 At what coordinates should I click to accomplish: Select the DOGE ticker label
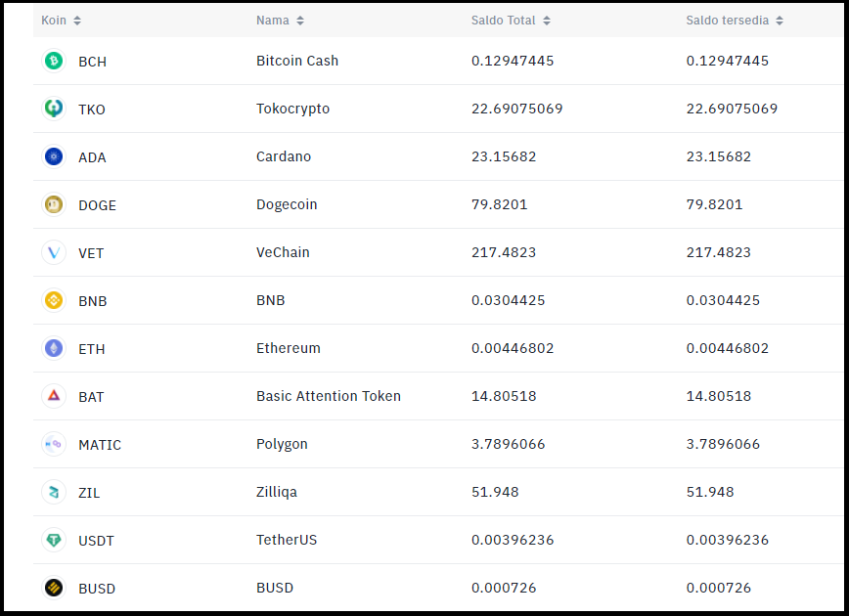[98, 205]
